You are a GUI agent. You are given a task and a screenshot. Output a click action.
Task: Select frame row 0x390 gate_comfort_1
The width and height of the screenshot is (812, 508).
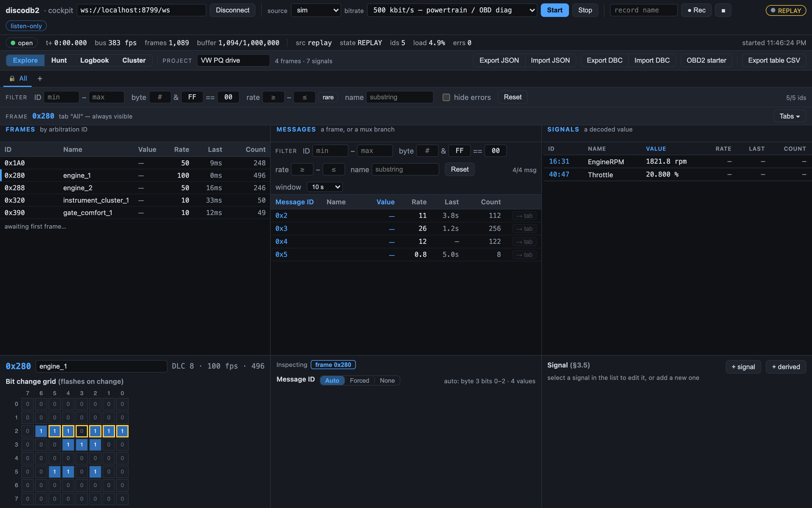point(135,213)
